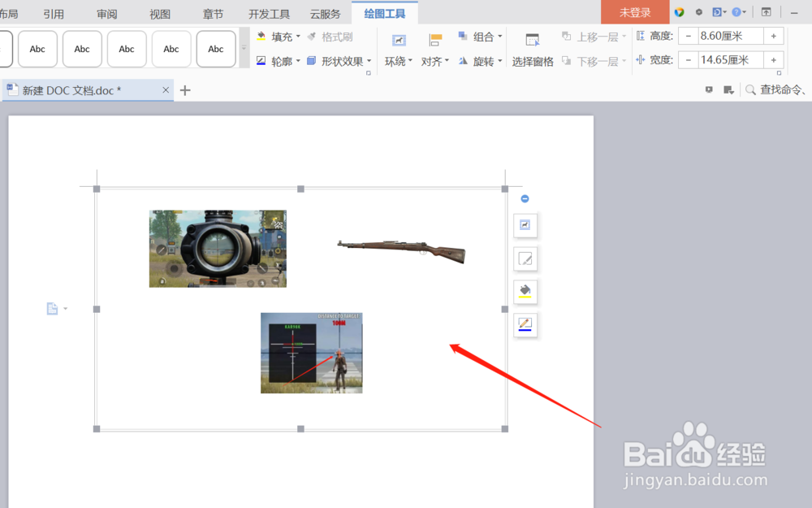The width and height of the screenshot is (812, 508).
Task: Switch to the 云服务 tab
Action: click(326, 14)
